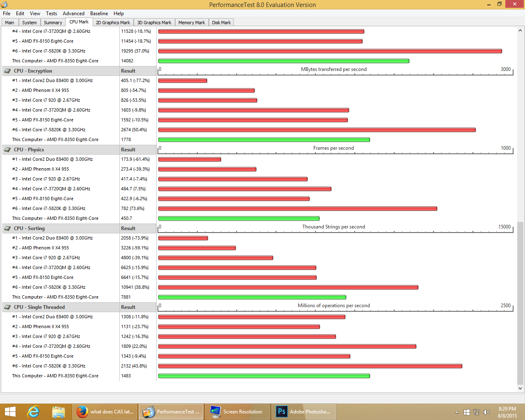Viewport: 525px width, 420px height.
Task: Click the Thousand Strings per second axis label
Action: (x=333, y=227)
